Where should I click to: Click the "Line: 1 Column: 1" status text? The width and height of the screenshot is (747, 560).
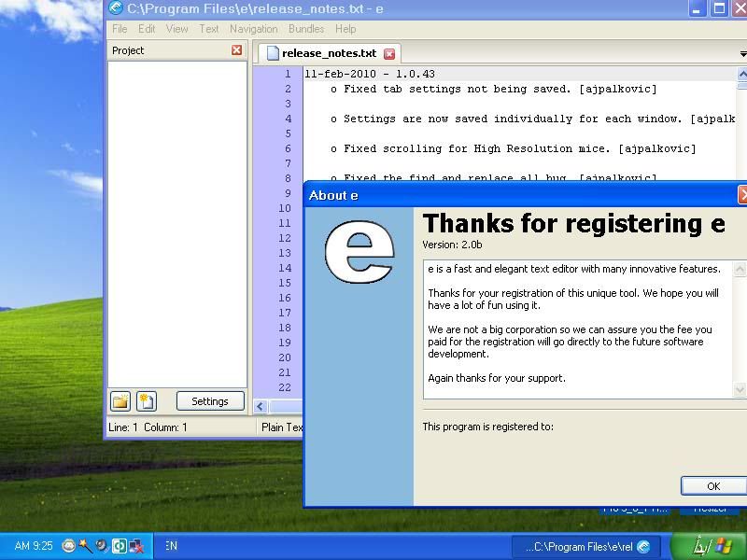click(x=148, y=427)
